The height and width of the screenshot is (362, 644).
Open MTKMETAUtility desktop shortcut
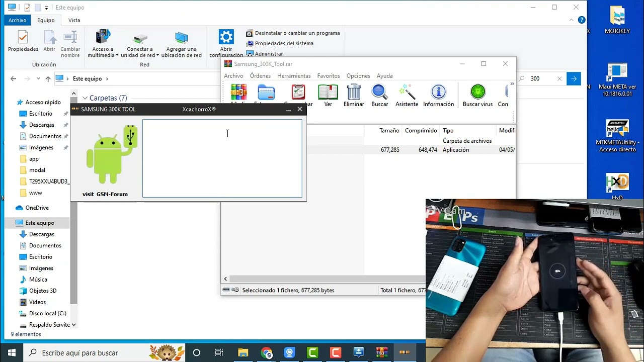coord(617,136)
